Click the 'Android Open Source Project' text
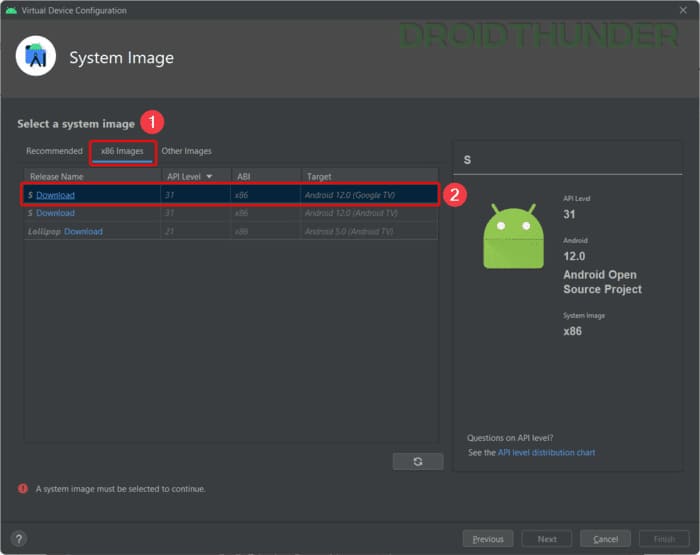This screenshot has height=555, width=700. pos(602,282)
